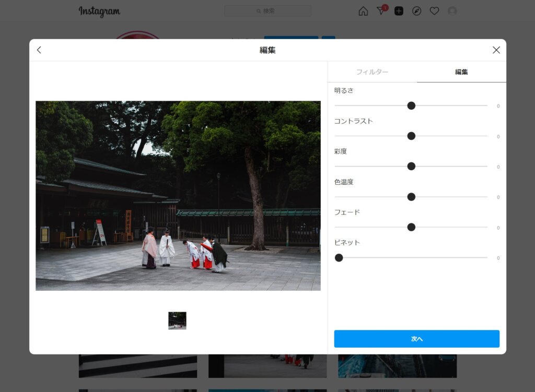Click the new post plus icon

[399, 11]
